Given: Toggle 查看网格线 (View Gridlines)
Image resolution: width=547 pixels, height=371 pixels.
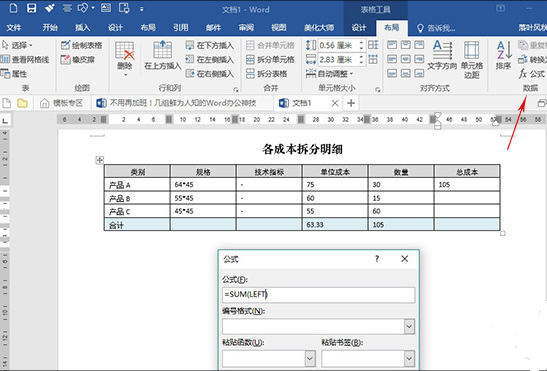Looking at the screenshot, I should pyautogui.click(x=25, y=59).
